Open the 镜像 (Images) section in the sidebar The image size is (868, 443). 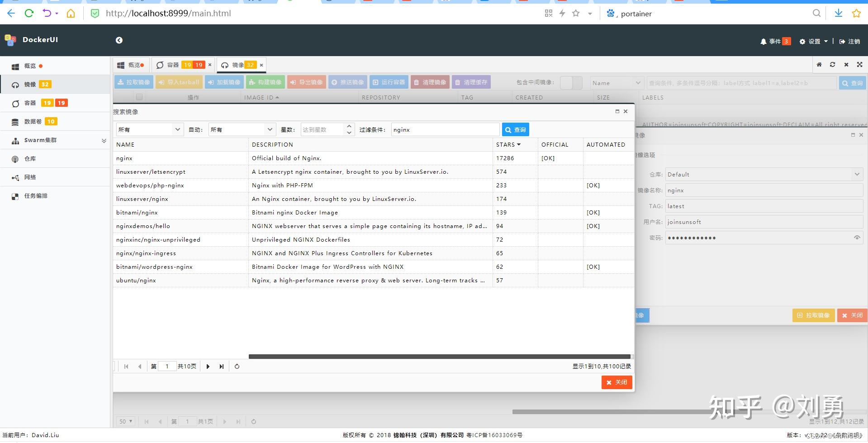[32, 84]
